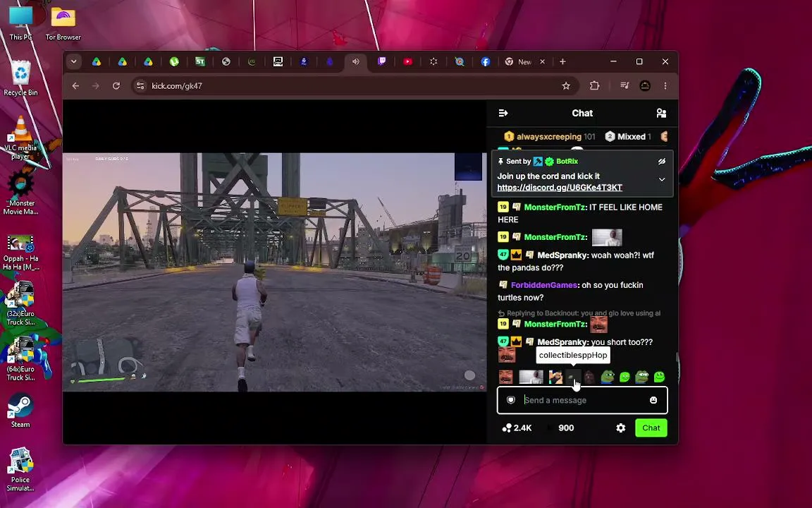Screen dimensions: 812x508
Task: Switch to the YouTube browser tab
Action: point(407,61)
